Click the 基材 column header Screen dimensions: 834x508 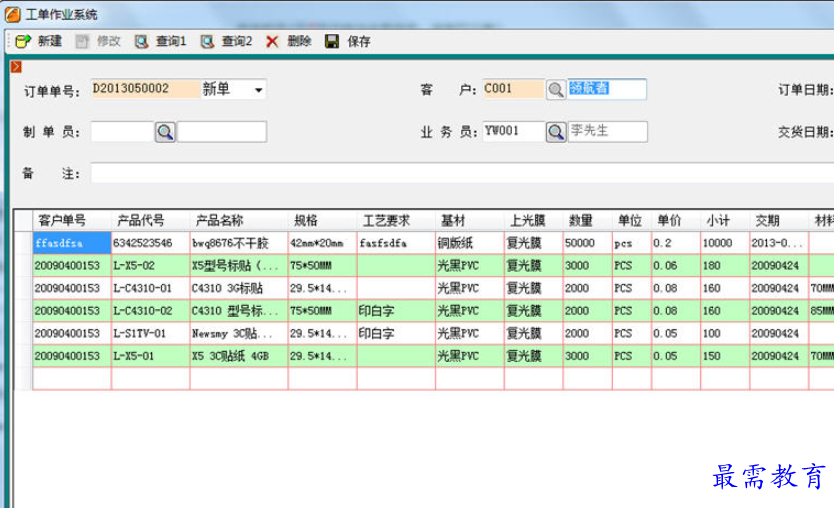point(470,220)
